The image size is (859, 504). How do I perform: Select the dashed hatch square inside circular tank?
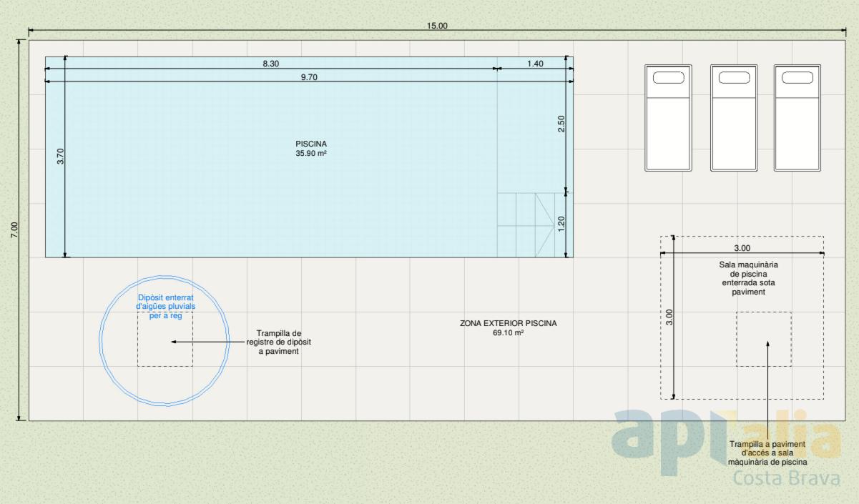tap(165, 350)
